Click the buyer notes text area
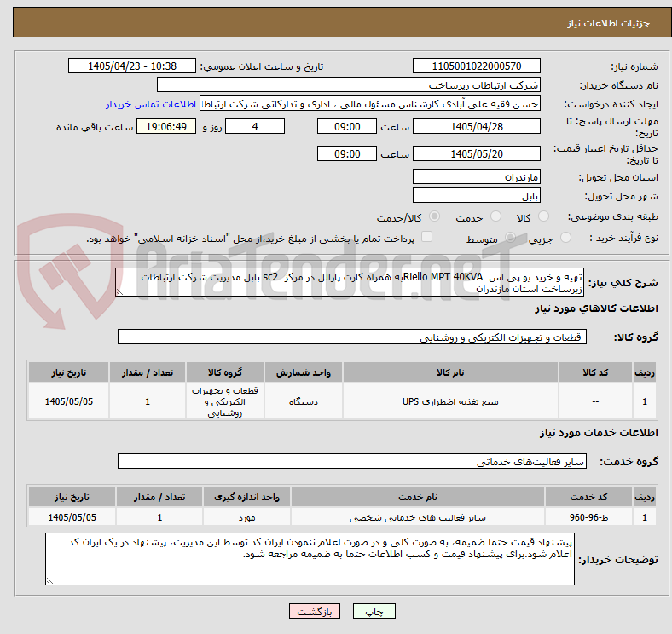The image size is (672, 634). tap(310, 559)
